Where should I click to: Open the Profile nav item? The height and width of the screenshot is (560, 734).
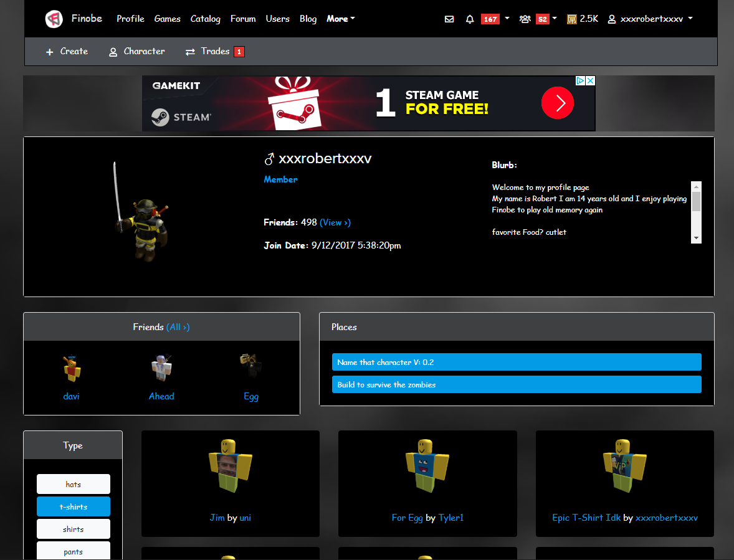130,19
